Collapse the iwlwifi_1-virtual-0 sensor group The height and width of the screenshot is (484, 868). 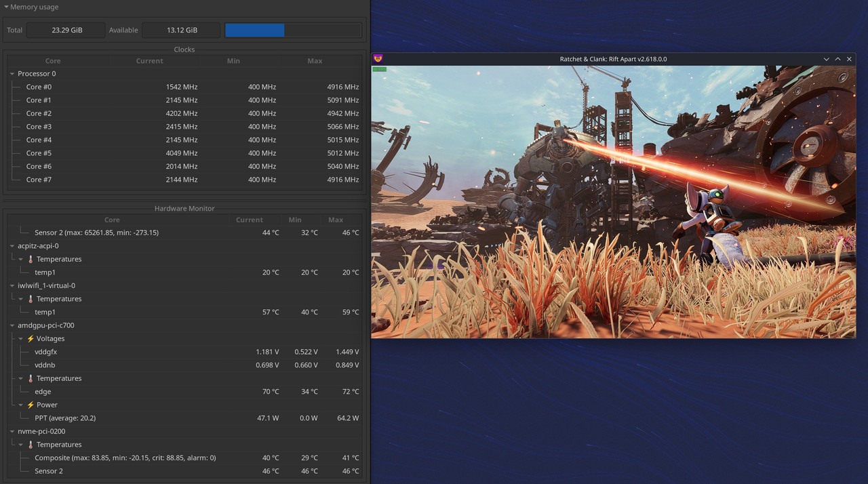pos(12,286)
